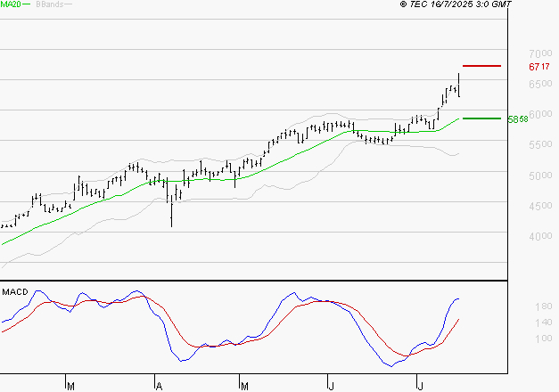
Task: Click the green support line marker
Action: [481, 118]
